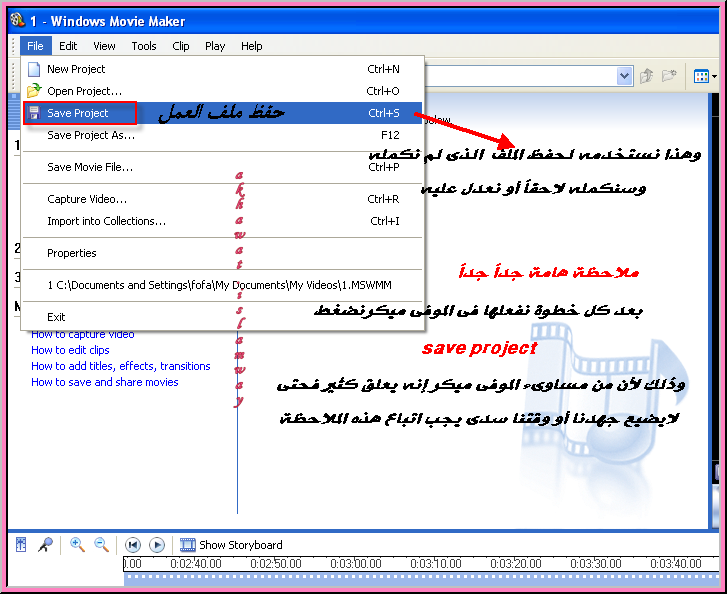Zoom out on the timeline
Viewport: 727px width, 594px height.
101,544
